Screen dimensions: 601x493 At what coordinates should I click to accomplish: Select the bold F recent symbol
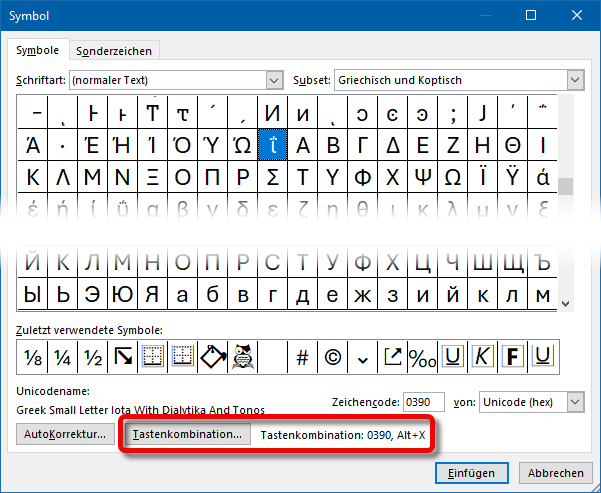click(512, 357)
